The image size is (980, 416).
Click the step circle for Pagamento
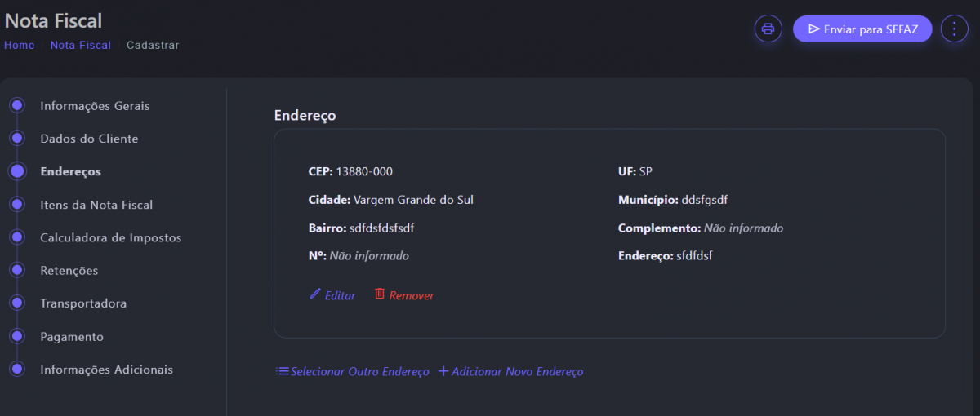pos(17,336)
